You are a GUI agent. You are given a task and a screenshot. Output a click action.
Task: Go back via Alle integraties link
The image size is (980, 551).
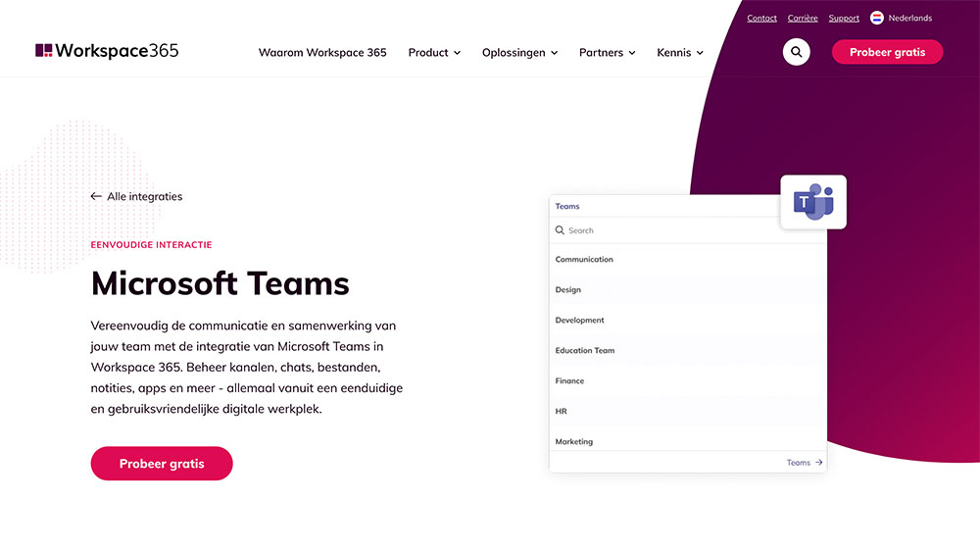pos(136,196)
